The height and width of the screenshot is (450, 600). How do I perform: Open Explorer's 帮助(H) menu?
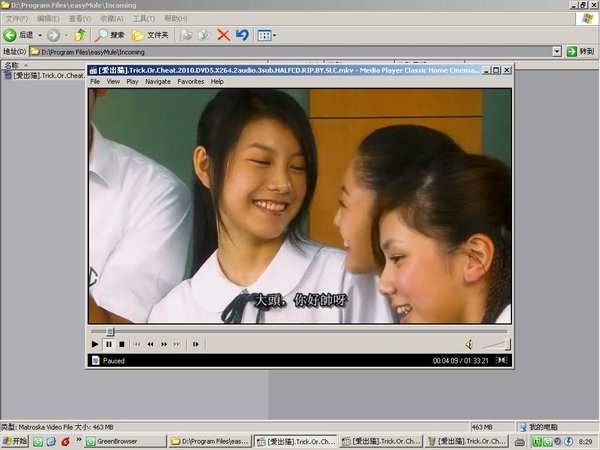pos(176,18)
